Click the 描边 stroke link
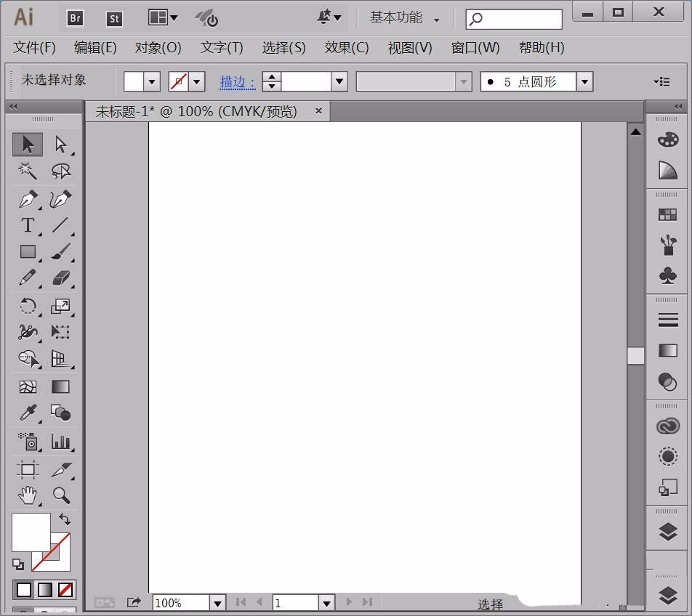Image resolution: width=692 pixels, height=616 pixels. coord(238,82)
